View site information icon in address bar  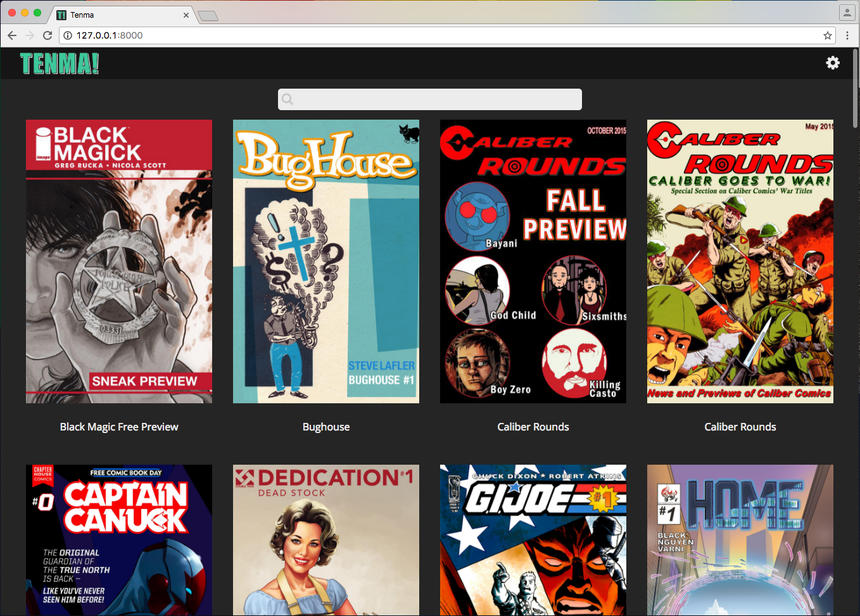click(x=68, y=35)
